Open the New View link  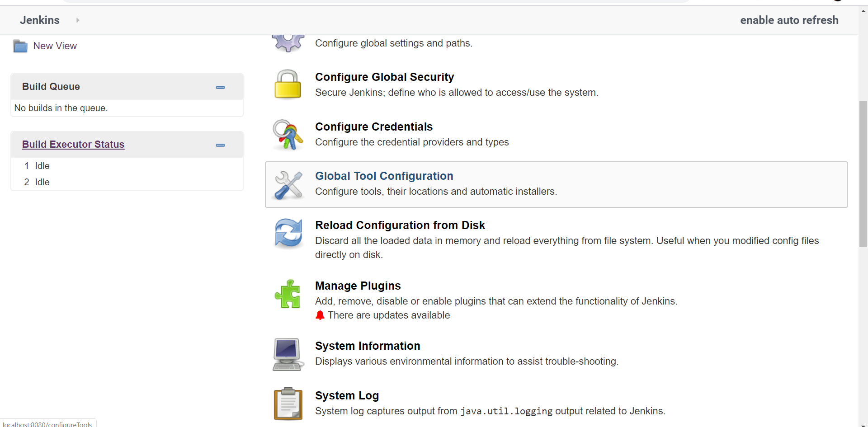point(55,46)
